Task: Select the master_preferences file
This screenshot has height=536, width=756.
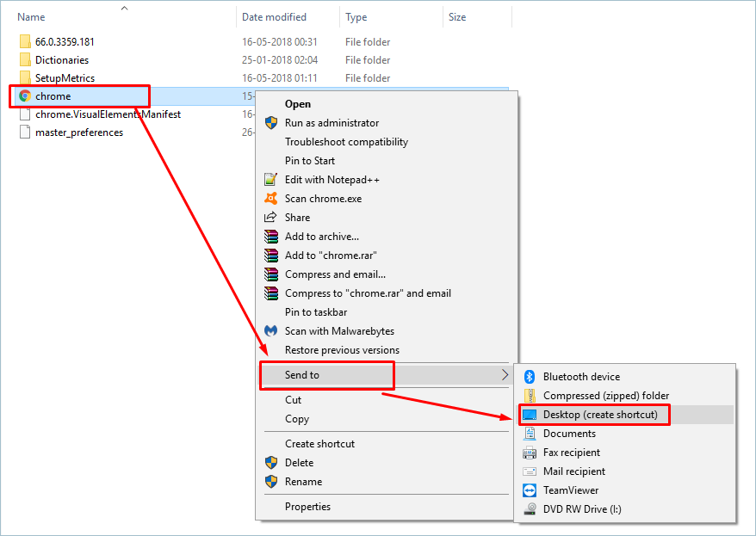Action: (x=78, y=132)
